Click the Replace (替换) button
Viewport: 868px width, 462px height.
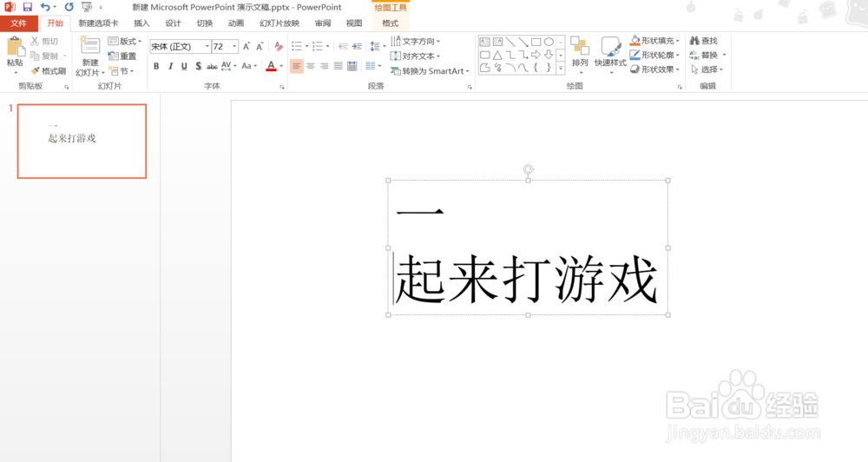pos(707,55)
